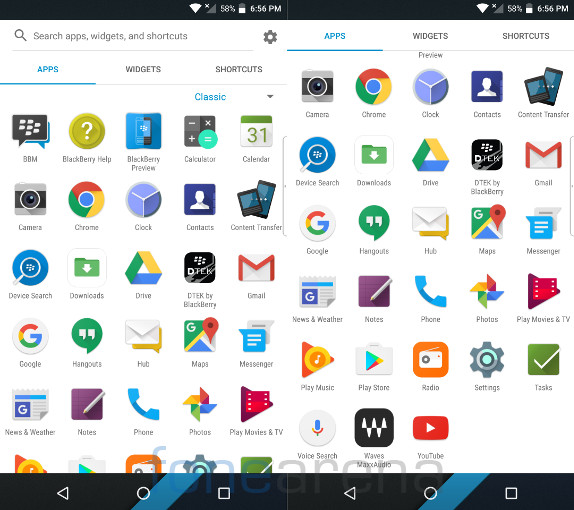Tap the Home button in left navigation bar
This screenshot has height=510, width=574.
[143, 493]
